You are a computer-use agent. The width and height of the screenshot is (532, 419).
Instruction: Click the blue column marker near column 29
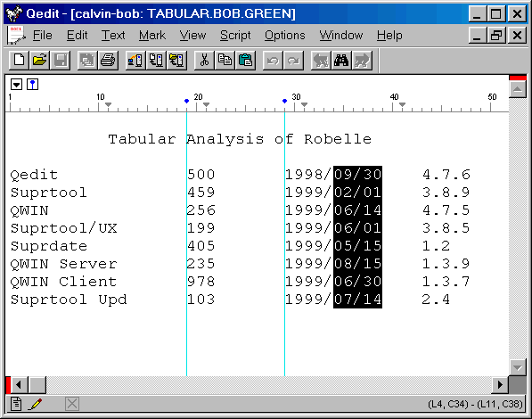click(284, 101)
